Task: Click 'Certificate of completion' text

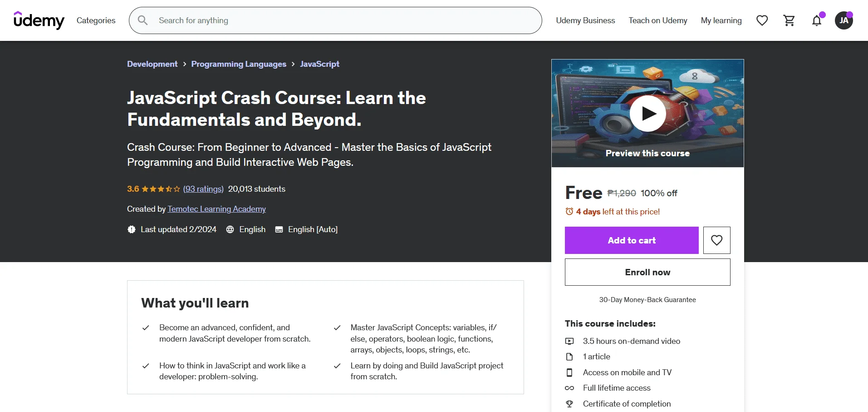Action: coord(627,404)
